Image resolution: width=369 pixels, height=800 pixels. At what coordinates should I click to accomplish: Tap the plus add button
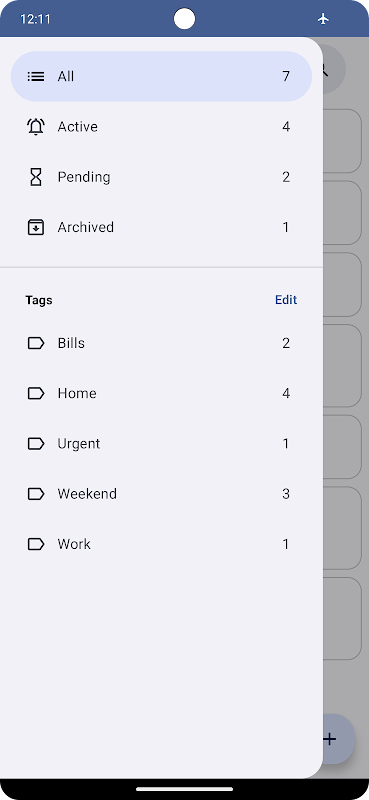(x=339, y=739)
